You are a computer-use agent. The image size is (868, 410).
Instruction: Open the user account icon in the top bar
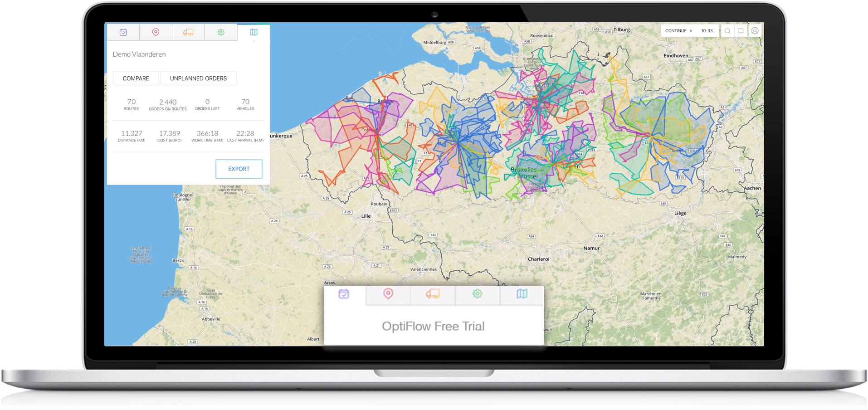(x=755, y=31)
